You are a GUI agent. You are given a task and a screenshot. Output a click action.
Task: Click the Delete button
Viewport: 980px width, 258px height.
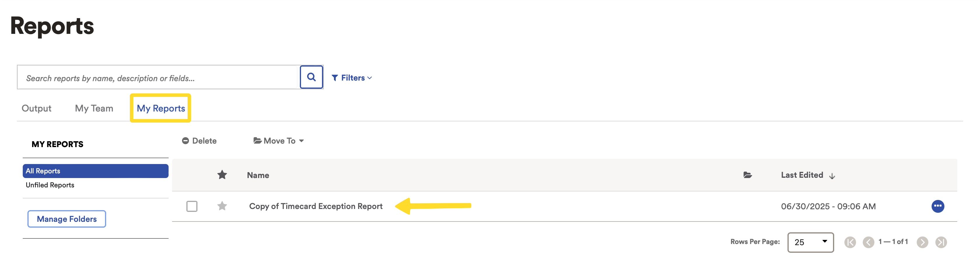(x=199, y=141)
